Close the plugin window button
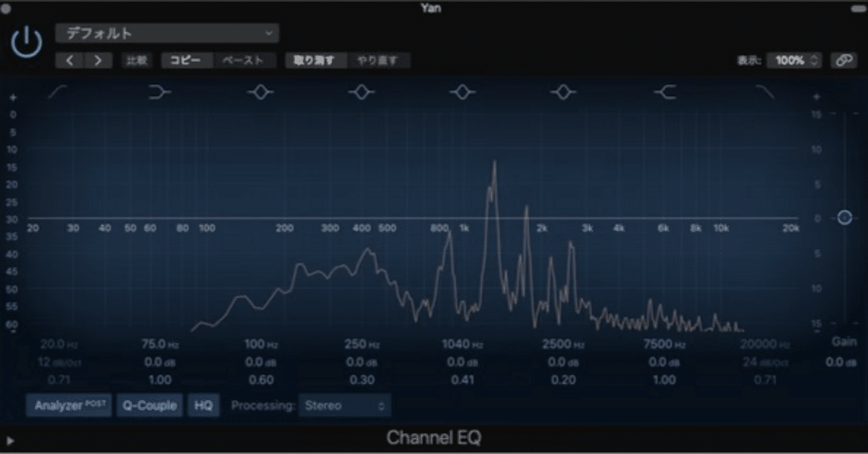The height and width of the screenshot is (454, 868). 6,8
